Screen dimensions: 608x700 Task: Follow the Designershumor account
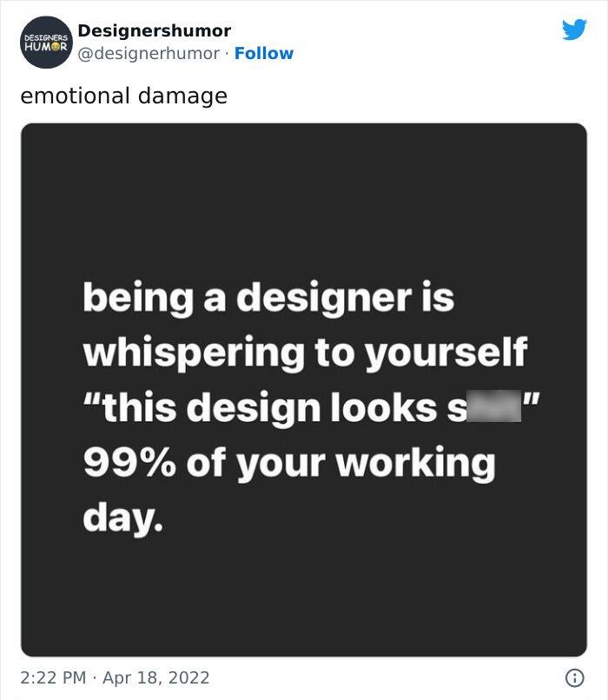[x=264, y=53]
